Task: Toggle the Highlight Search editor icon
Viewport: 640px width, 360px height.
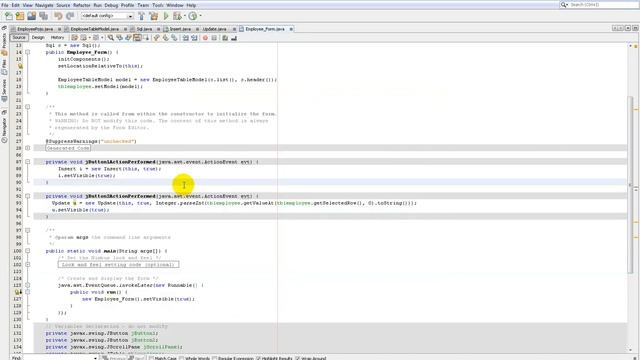Action: tap(137, 38)
